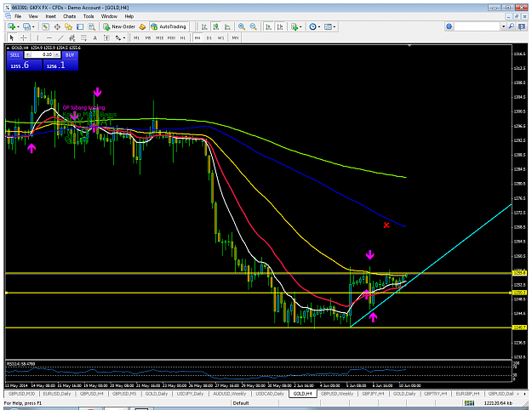Click the connection status bars indicator

(x=469, y=403)
